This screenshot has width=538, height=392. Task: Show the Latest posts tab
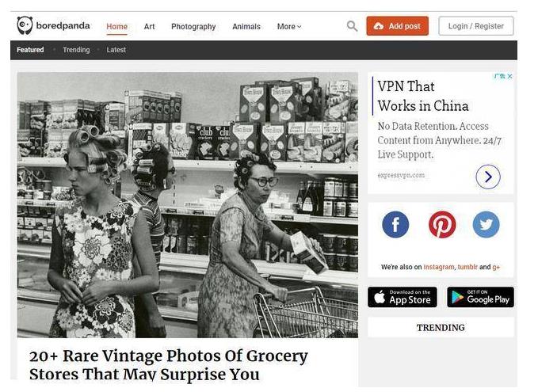(116, 50)
